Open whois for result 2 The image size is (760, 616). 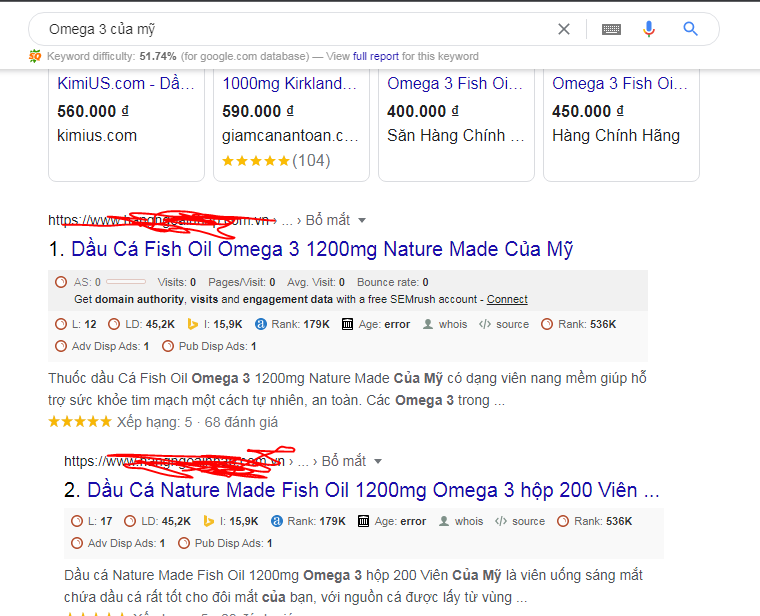click(469, 521)
